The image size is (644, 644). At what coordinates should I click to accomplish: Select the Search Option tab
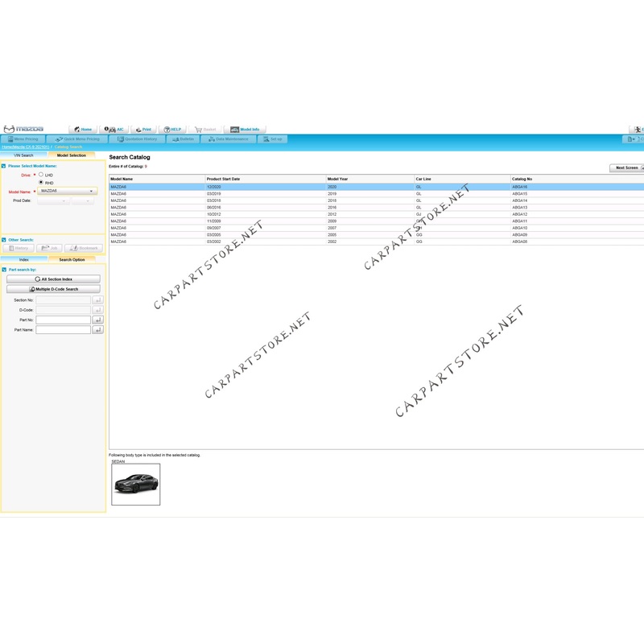[72, 259]
